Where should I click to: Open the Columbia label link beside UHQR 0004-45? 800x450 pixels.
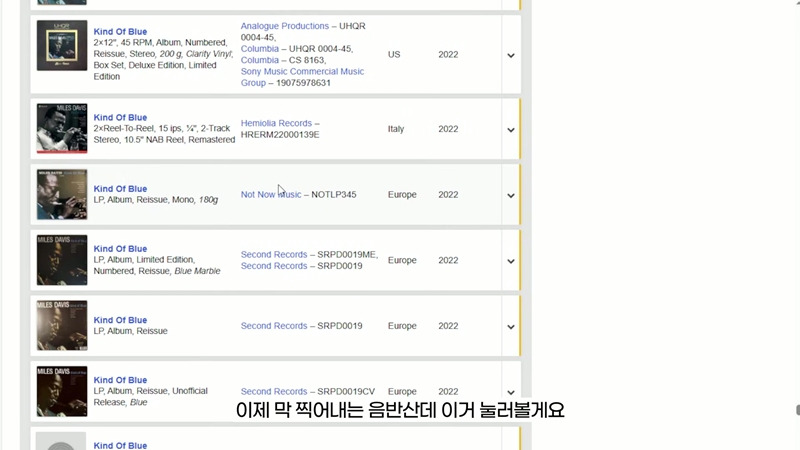pos(260,49)
